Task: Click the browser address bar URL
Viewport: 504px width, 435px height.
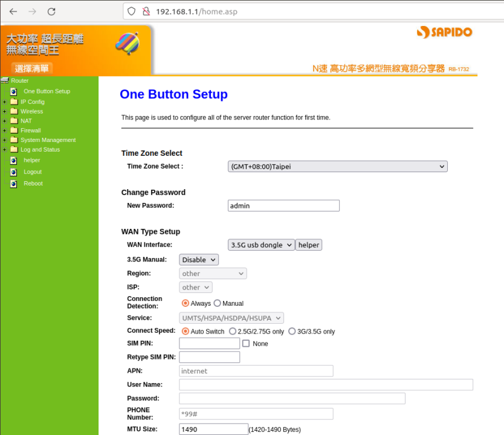Action: (x=197, y=11)
